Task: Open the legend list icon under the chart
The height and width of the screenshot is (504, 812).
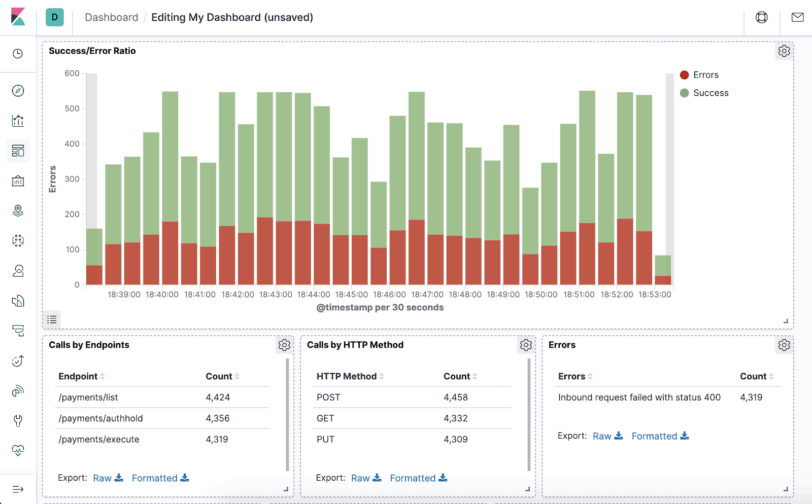Action: [x=52, y=319]
